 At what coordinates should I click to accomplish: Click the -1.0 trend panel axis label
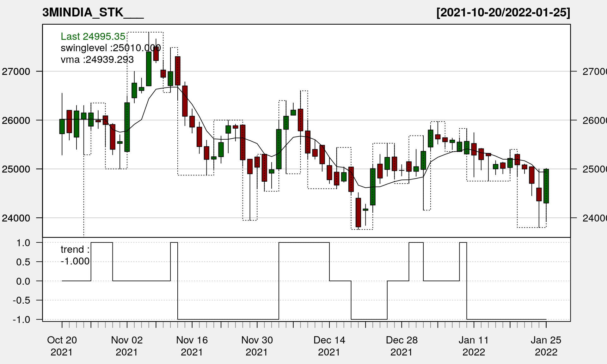[x=21, y=319]
